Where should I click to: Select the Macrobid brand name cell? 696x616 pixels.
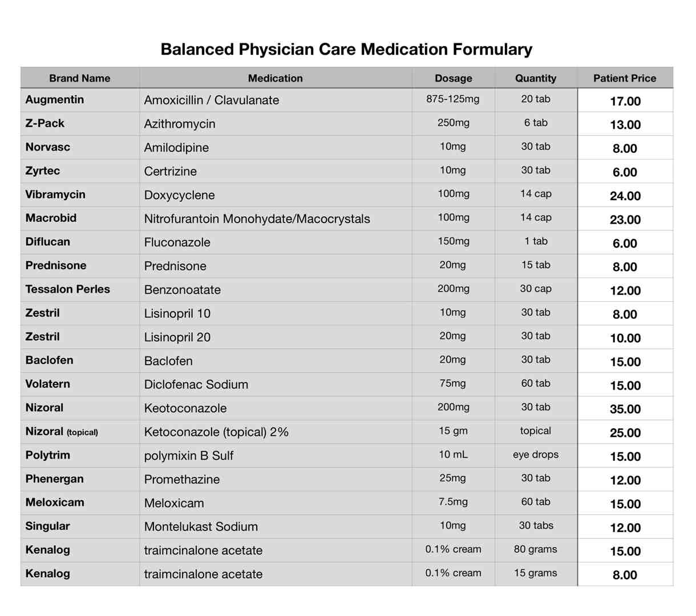pyautogui.click(x=80, y=218)
